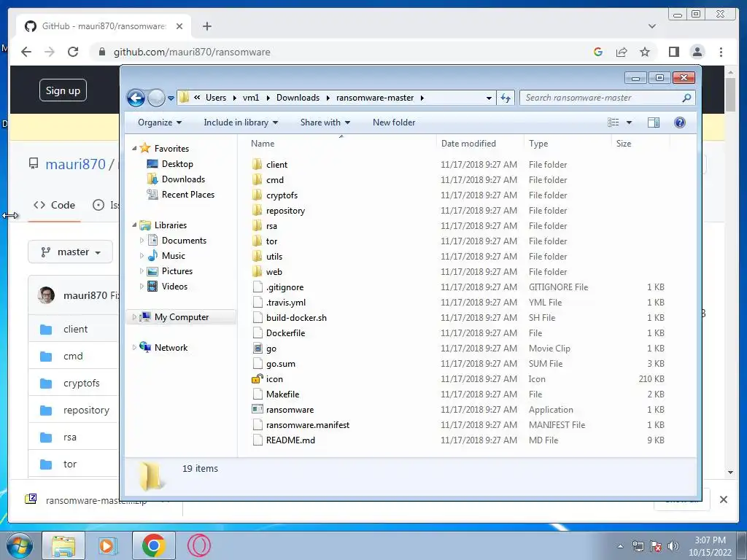
Task: Open the Chrome three-dot menu
Action: point(721,52)
